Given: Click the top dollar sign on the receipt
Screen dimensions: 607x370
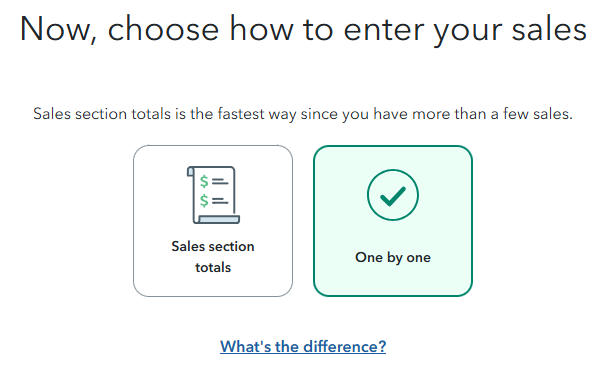Looking at the screenshot, I should coord(204,181).
